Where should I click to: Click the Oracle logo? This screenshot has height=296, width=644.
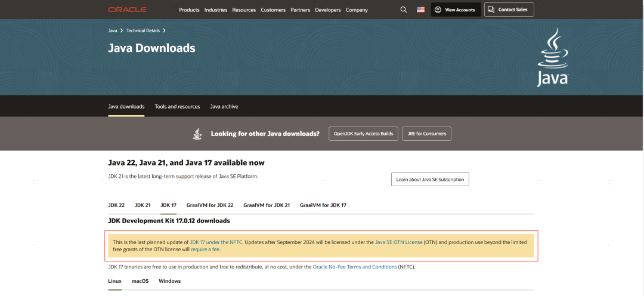(x=127, y=10)
